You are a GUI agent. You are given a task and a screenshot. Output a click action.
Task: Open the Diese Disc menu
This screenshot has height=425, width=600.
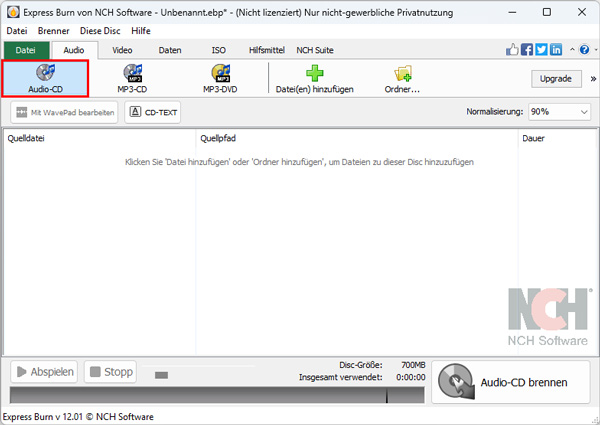[100, 31]
